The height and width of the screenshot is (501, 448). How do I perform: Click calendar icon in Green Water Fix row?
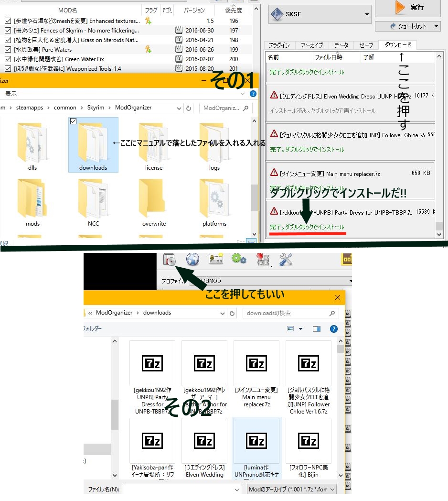(x=179, y=59)
